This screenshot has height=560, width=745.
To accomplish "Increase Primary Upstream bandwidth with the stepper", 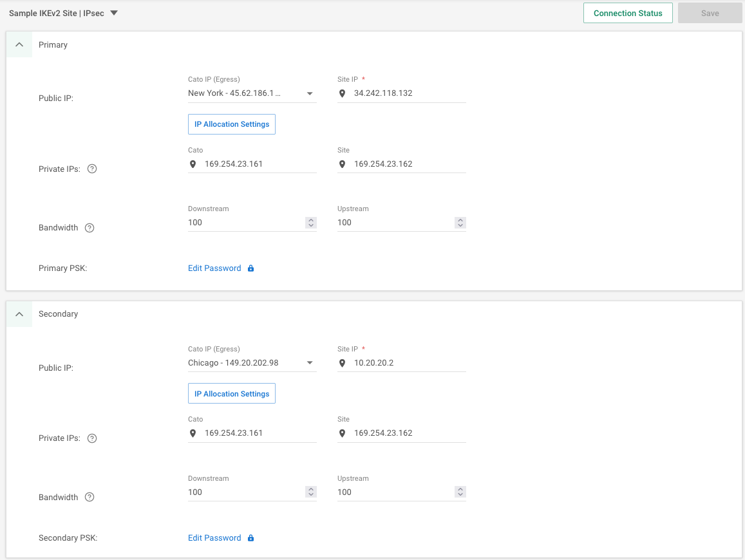I will pyautogui.click(x=460, y=219).
